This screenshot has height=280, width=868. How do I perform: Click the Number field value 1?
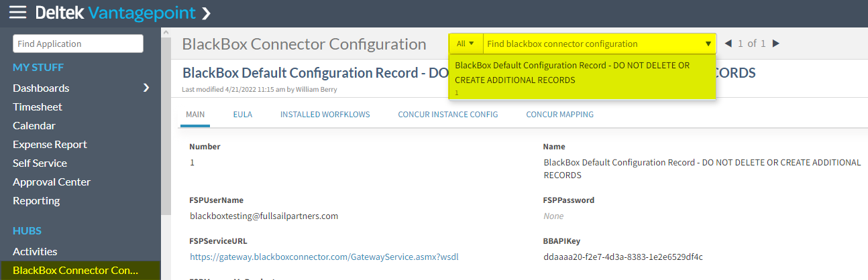pos(192,162)
